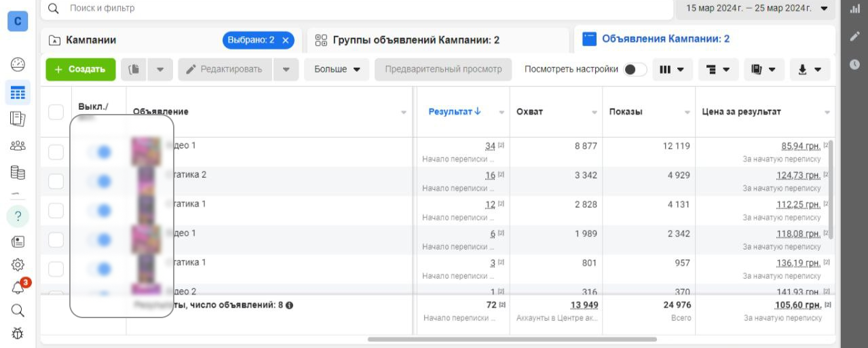Open the reports dropdown
This screenshot has height=348, width=868.
(x=764, y=69)
